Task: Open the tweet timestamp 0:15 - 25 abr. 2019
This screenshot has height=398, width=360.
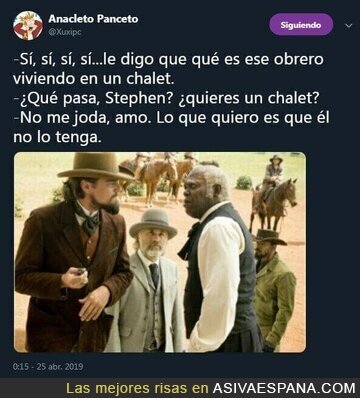Action: [48, 367]
